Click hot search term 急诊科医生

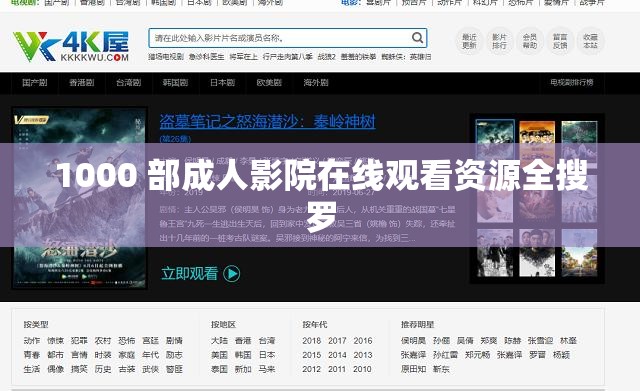coord(207,57)
